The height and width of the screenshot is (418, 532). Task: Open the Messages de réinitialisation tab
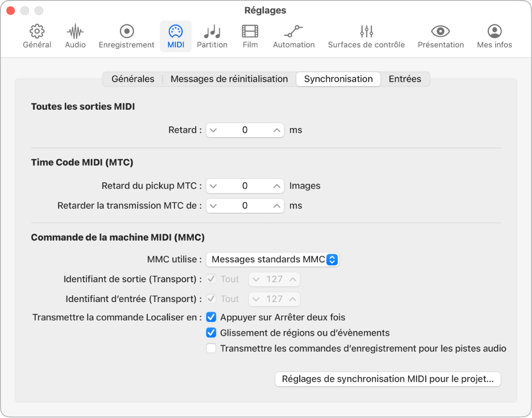(x=229, y=79)
